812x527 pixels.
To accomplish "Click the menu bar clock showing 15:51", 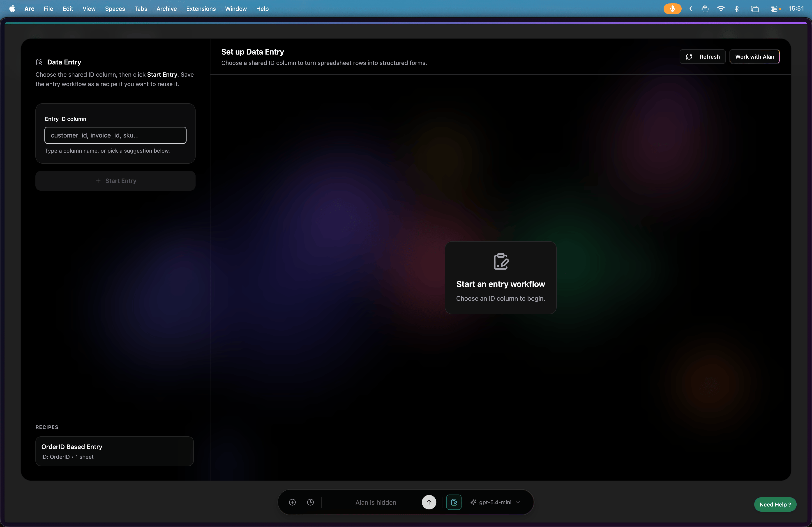I will (x=796, y=9).
